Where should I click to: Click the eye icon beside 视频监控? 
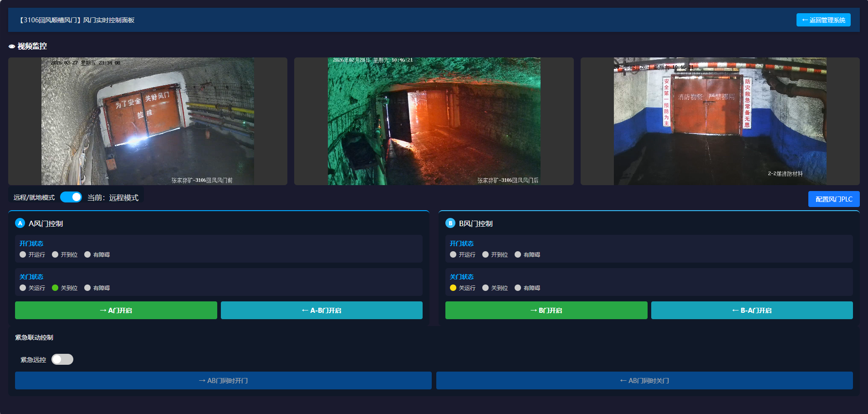[12, 47]
